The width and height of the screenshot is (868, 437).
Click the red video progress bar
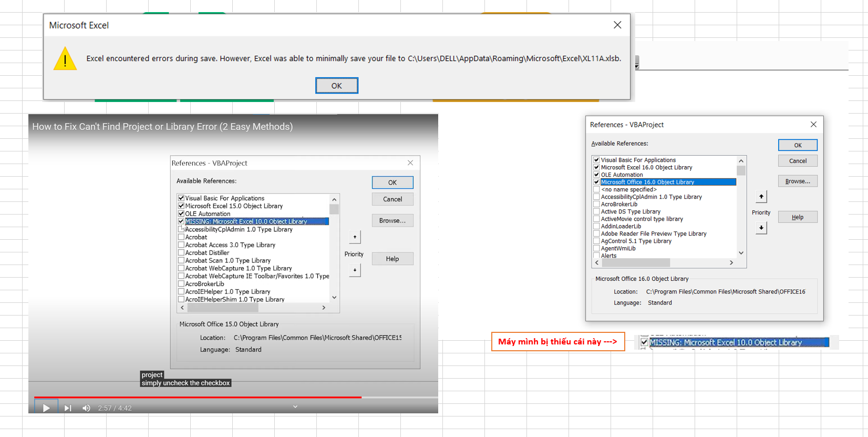tap(198, 397)
